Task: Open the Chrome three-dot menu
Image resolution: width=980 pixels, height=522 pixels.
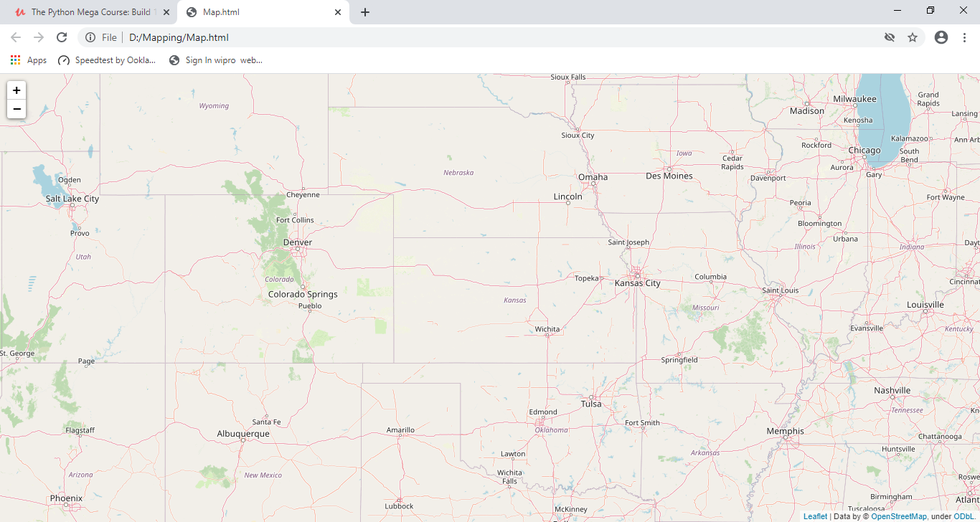Action: click(964, 37)
